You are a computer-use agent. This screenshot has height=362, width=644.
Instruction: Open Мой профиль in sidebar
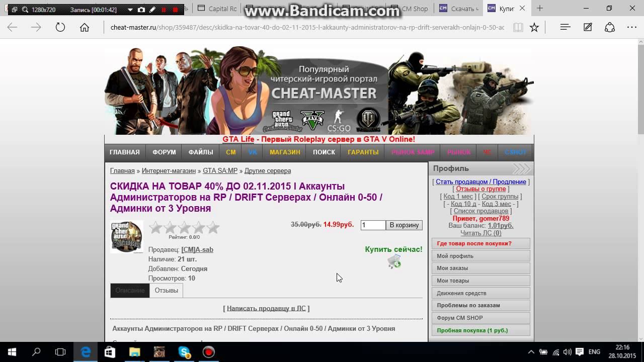[x=481, y=256]
